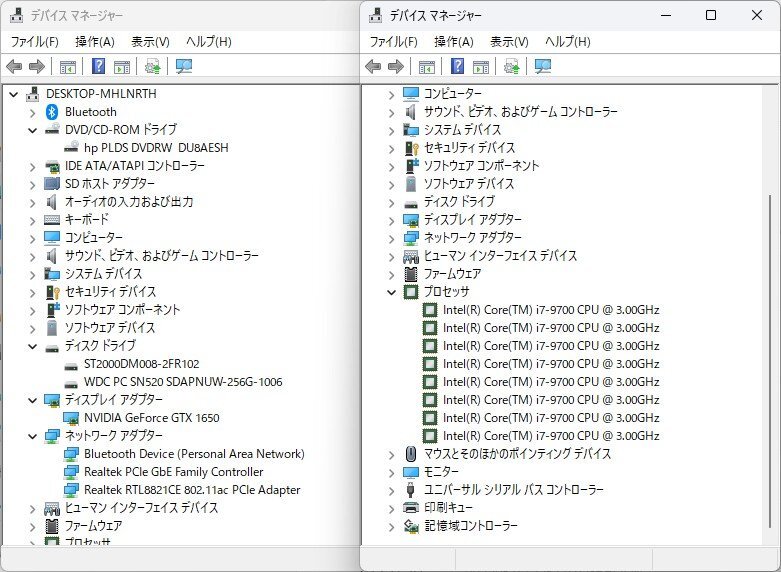
Task: Open the 操作(A) menu in right window
Action: [453, 42]
